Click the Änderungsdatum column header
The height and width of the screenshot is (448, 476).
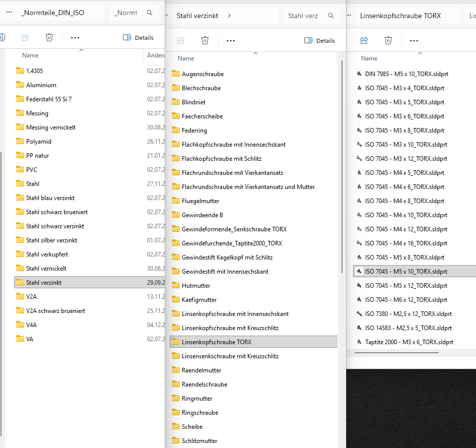tap(156, 55)
